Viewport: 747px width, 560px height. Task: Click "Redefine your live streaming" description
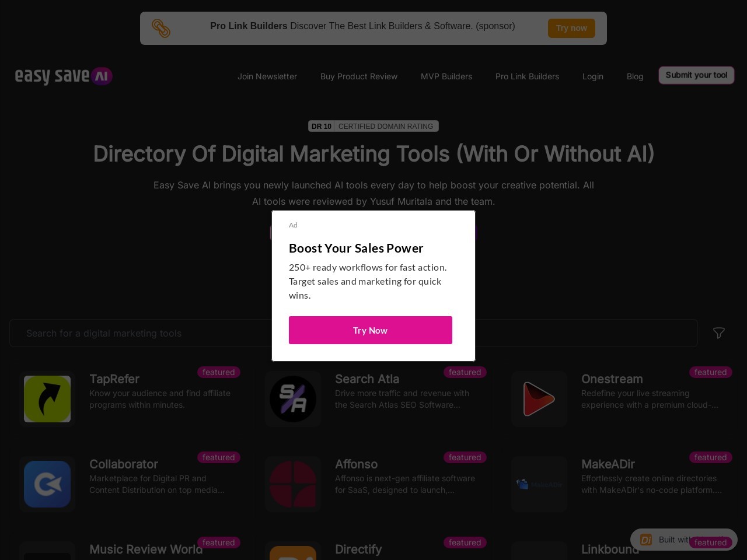pos(650,399)
